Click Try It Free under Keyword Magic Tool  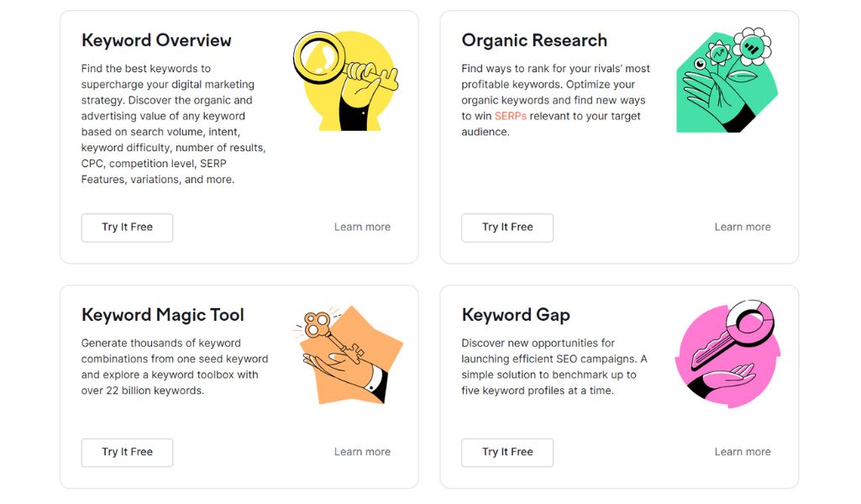[x=127, y=453]
